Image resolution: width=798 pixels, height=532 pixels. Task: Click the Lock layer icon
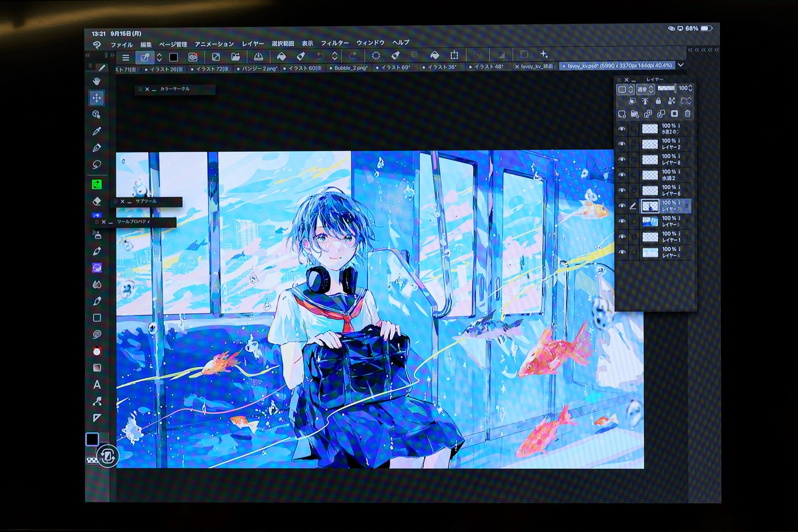point(658,101)
